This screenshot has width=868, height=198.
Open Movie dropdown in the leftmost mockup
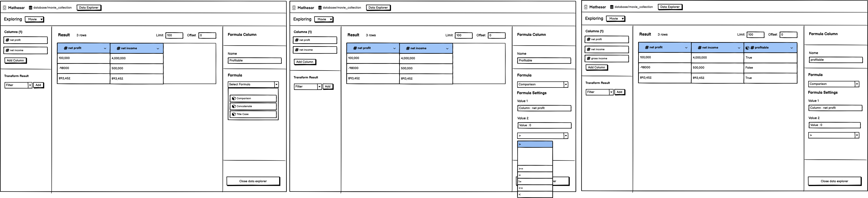pos(34,19)
